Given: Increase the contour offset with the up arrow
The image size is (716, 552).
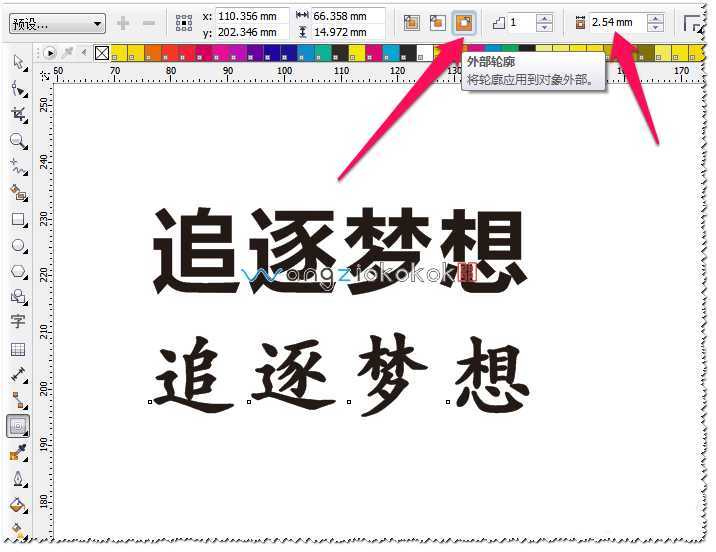Looking at the screenshot, I should click(x=655, y=18).
